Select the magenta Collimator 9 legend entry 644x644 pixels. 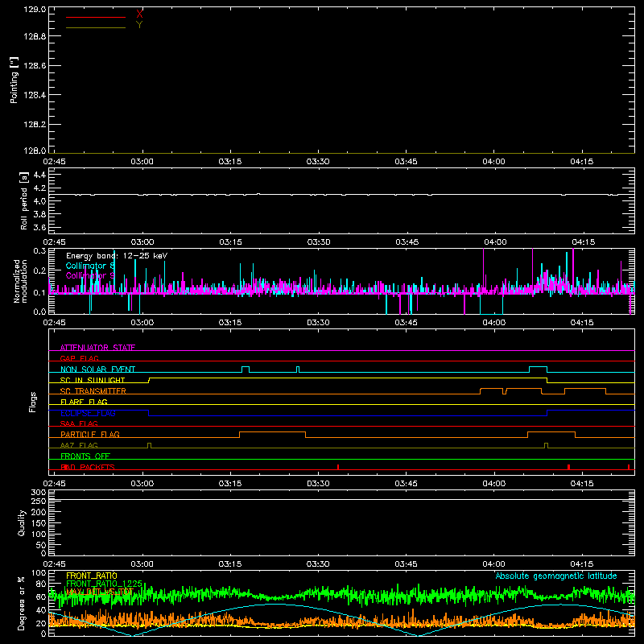[90, 275]
